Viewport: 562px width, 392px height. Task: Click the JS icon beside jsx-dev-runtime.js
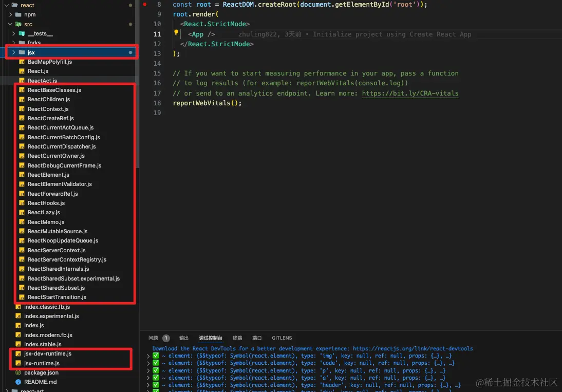tap(18, 353)
